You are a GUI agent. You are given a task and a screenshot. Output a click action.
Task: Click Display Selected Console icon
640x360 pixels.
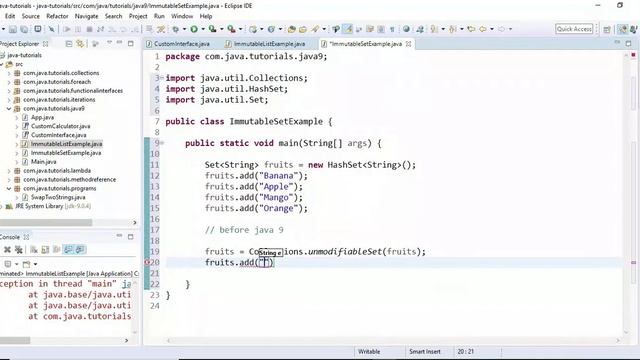[8, 264]
